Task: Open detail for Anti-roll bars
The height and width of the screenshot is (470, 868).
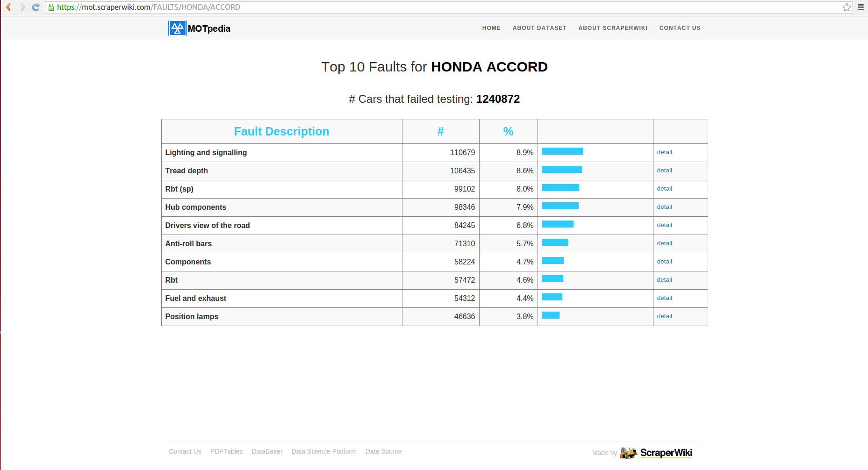Action: [664, 243]
